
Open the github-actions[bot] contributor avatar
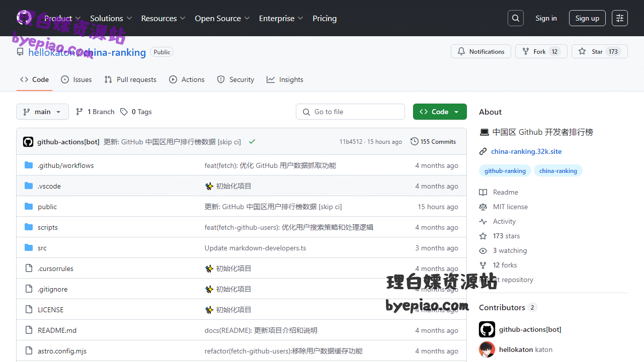tap(487, 329)
